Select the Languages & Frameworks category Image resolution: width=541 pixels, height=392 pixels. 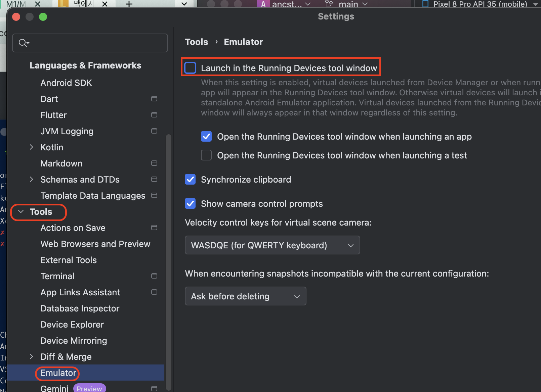click(x=85, y=65)
